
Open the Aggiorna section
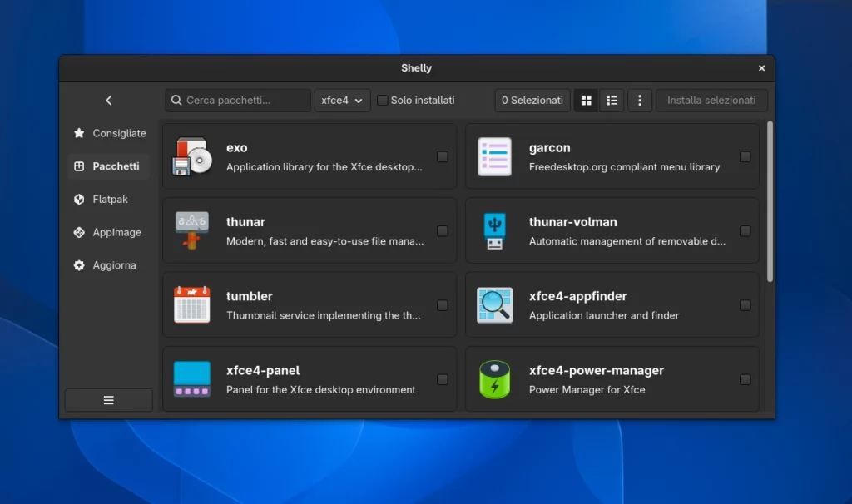(109, 265)
